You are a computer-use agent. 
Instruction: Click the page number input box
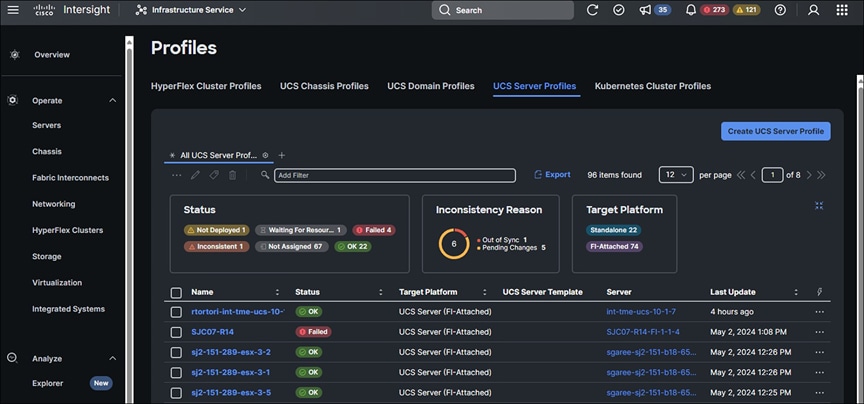coord(772,175)
